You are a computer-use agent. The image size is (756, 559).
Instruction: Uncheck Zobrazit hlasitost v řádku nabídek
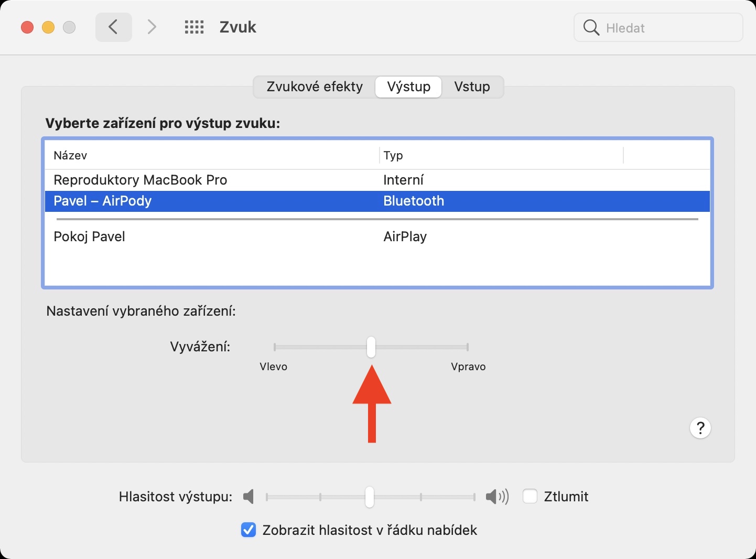tap(249, 530)
